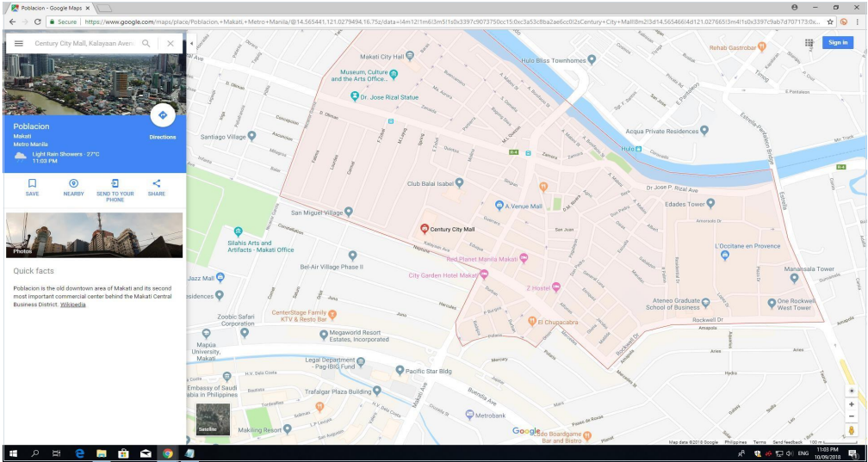The width and height of the screenshot is (868, 462).
Task: Open File Explorer from the taskbar
Action: [102, 453]
